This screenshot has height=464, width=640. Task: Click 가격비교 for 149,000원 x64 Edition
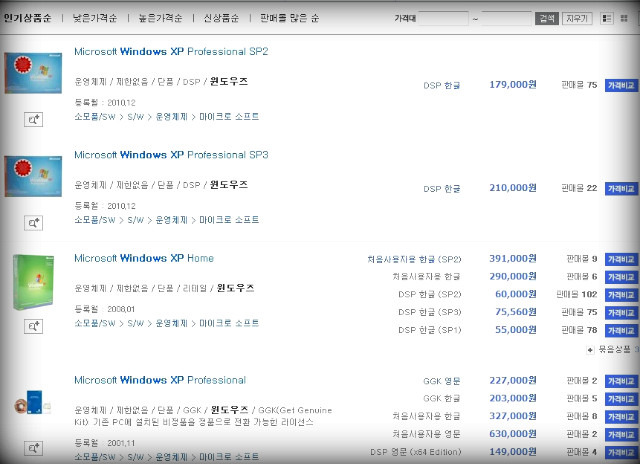[x=621, y=452]
